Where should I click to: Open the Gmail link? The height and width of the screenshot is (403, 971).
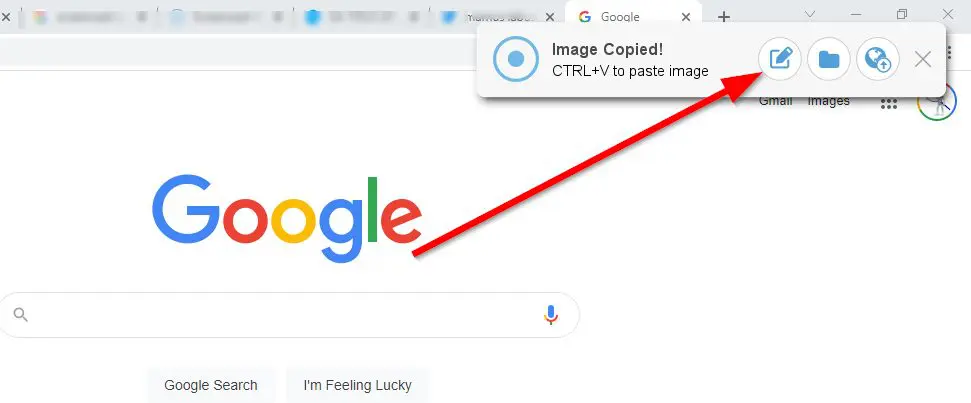tap(775, 102)
